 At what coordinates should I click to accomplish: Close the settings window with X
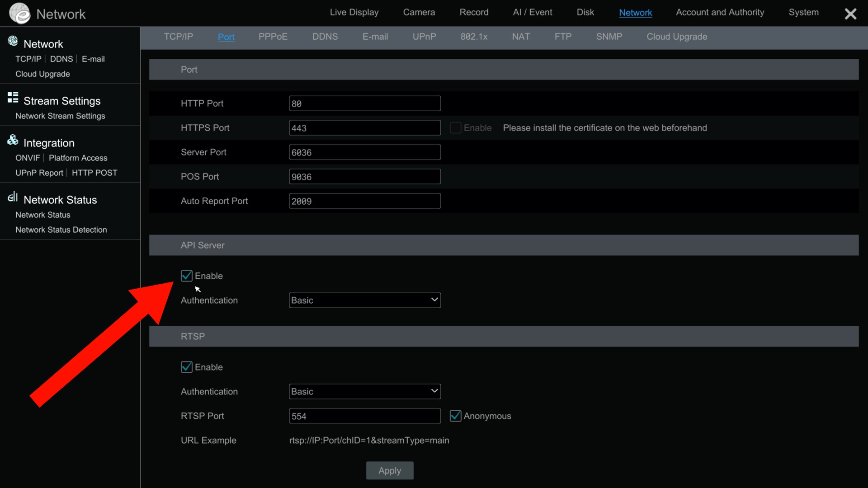(850, 14)
